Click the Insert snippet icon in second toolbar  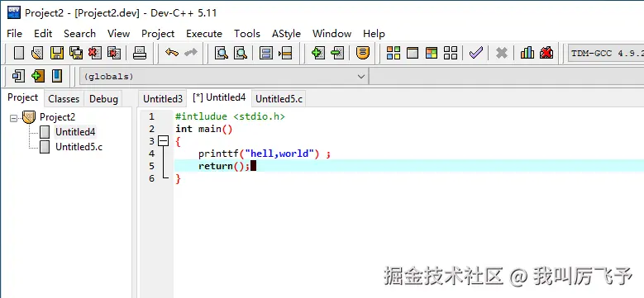18,76
